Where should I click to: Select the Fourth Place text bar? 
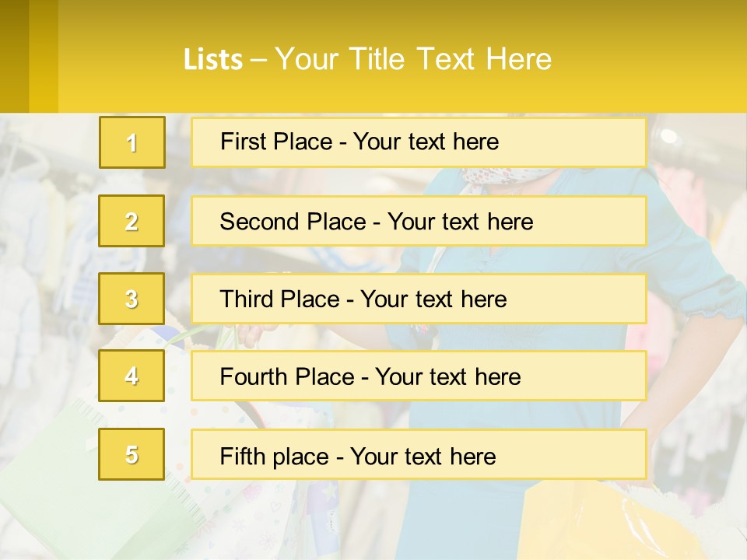click(419, 376)
